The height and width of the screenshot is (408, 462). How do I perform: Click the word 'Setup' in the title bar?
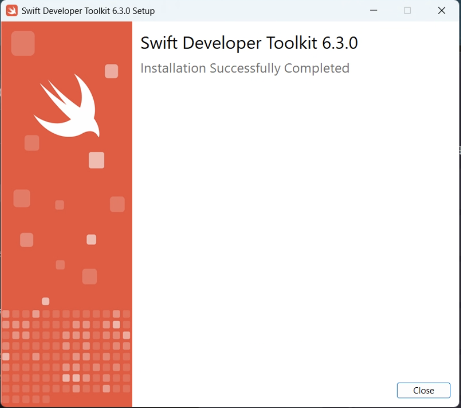tap(144, 11)
